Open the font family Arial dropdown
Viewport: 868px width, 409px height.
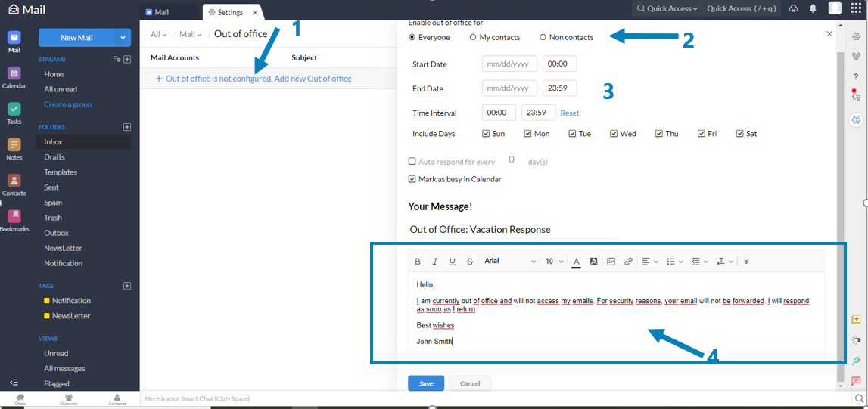point(510,262)
